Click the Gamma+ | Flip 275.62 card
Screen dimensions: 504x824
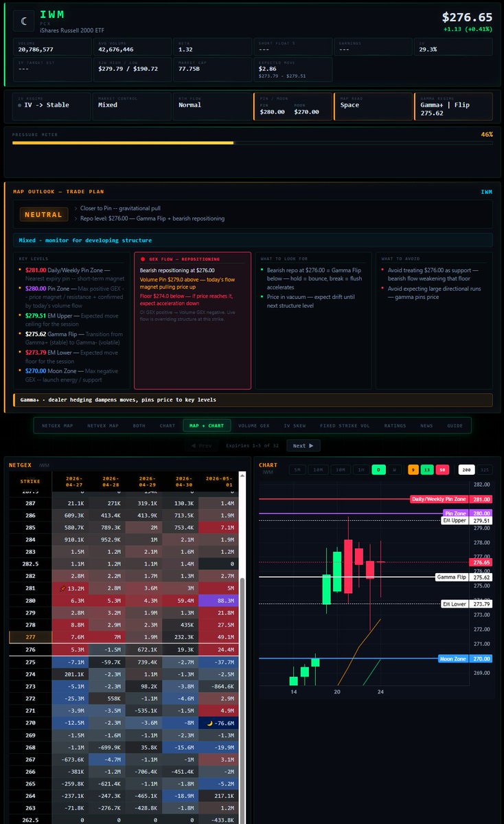click(x=454, y=107)
